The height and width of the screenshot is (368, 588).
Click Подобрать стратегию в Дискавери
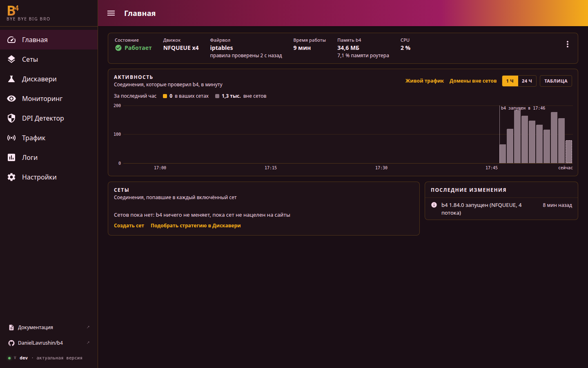click(x=196, y=226)
